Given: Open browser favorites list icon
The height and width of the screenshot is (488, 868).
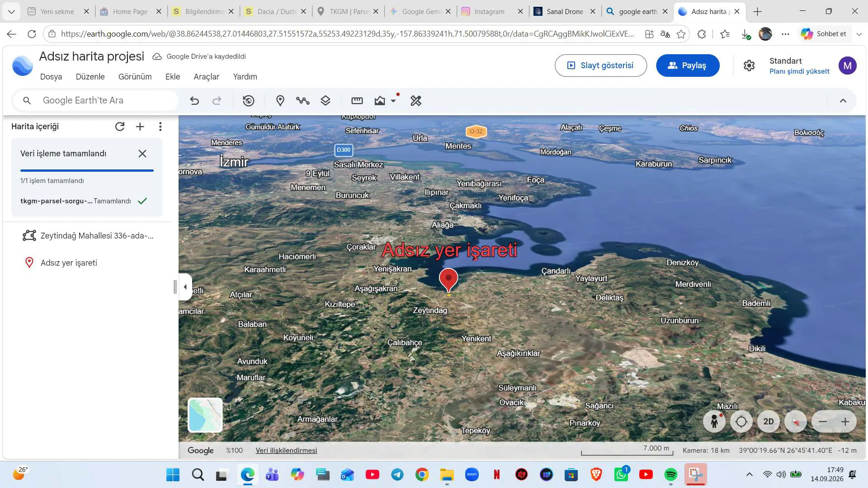Looking at the screenshot, I should [x=725, y=34].
